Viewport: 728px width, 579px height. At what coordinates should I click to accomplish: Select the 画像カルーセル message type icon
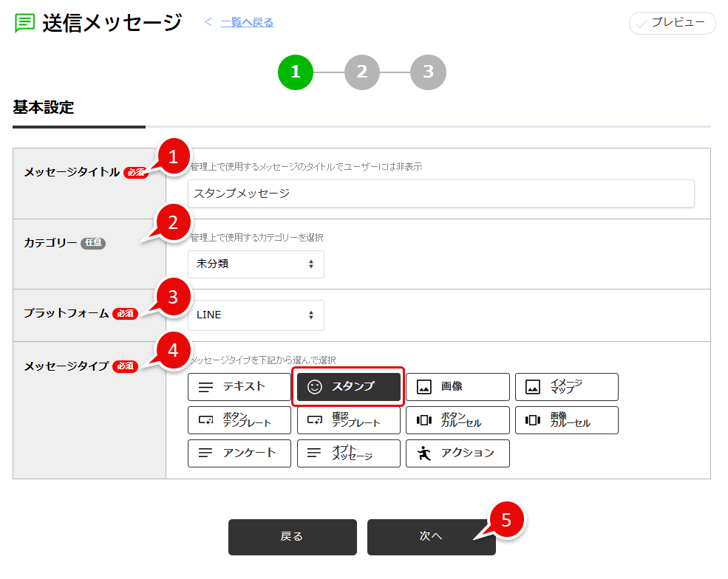pos(566,419)
